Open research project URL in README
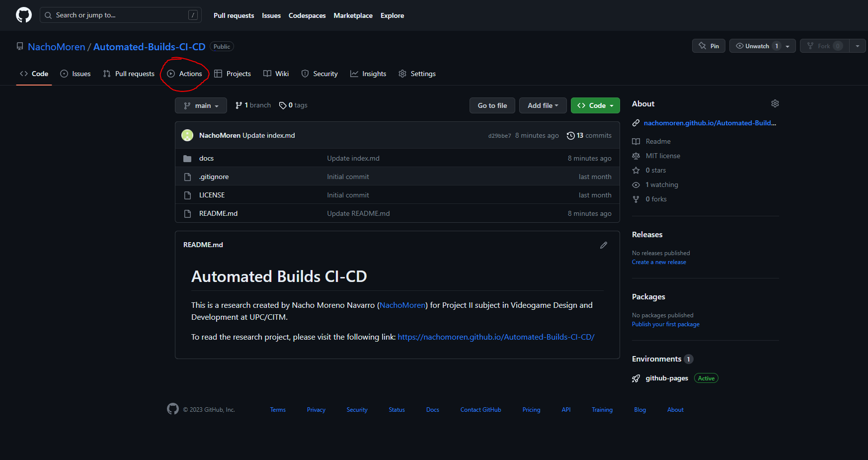 pyautogui.click(x=496, y=337)
